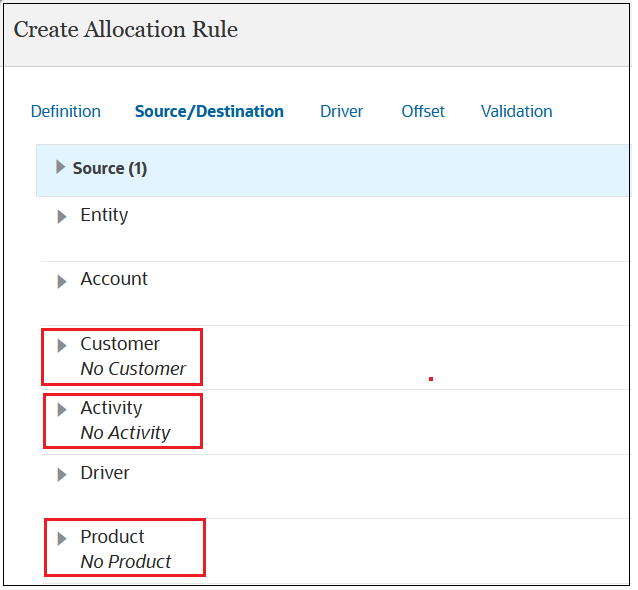Switch to the Driver tab at top
The image size is (638, 590).
(x=341, y=112)
